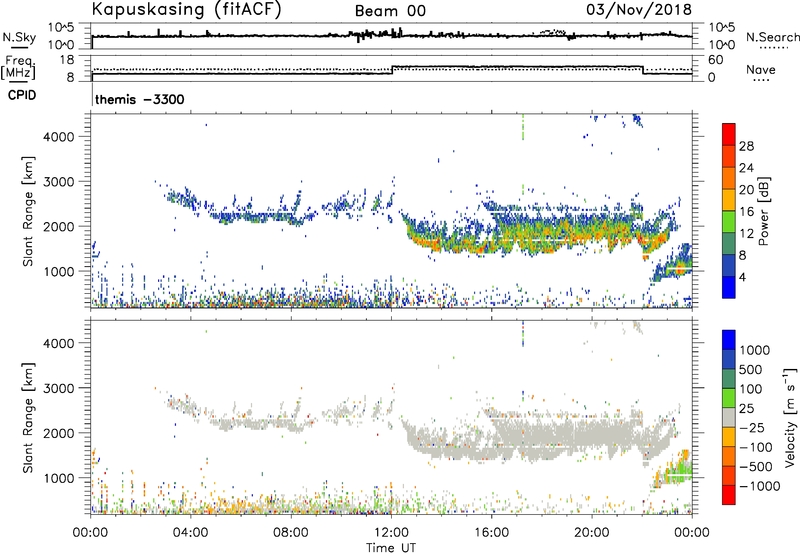The image size is (800, 554).
Task: Click the gray segment of the Velocity colorbar
Action: [x=729, y=417]
